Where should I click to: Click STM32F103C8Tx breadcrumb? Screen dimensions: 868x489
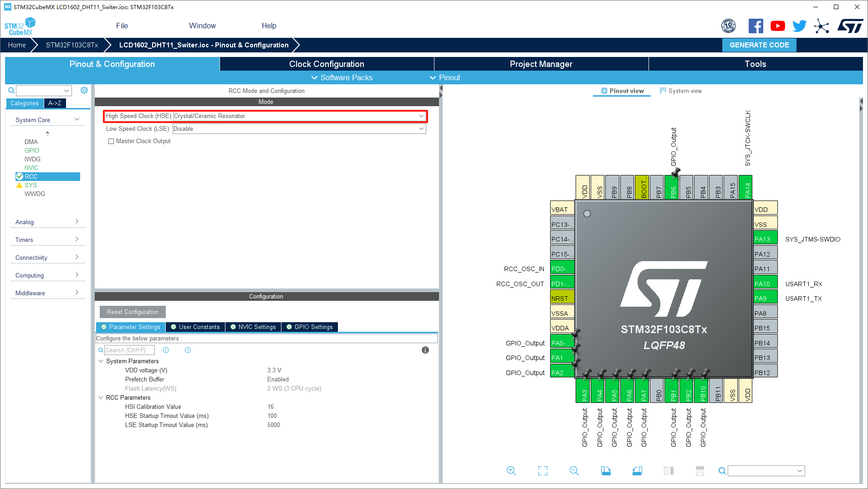(72, 45)
